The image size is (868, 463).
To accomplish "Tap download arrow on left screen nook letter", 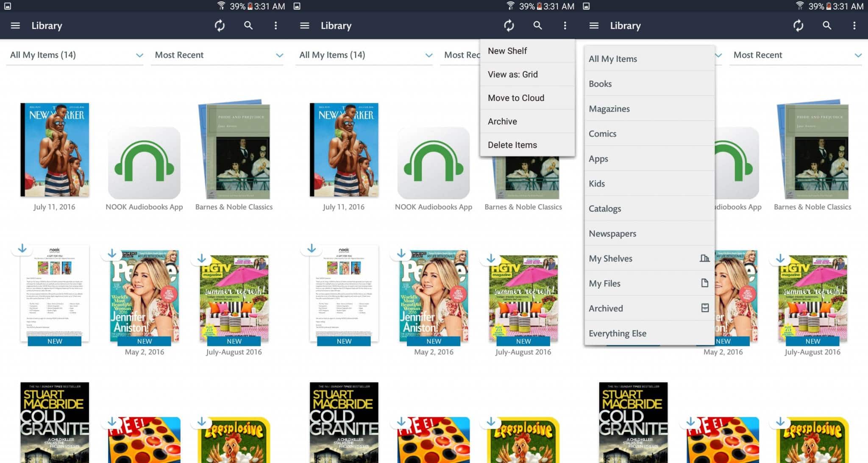I will [x=22, y=248].
